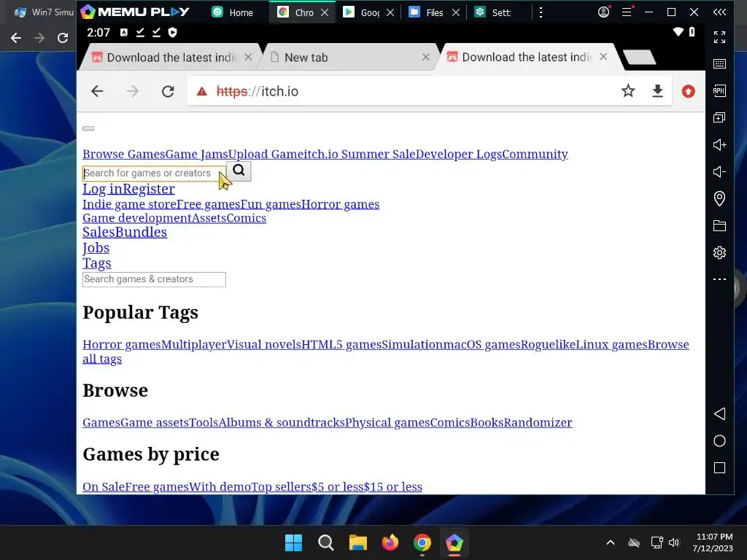The width and height of the screenshot is (747, 560).
Task: Open MEmu keyboard mapping
Action: click(x=719, y=64)
